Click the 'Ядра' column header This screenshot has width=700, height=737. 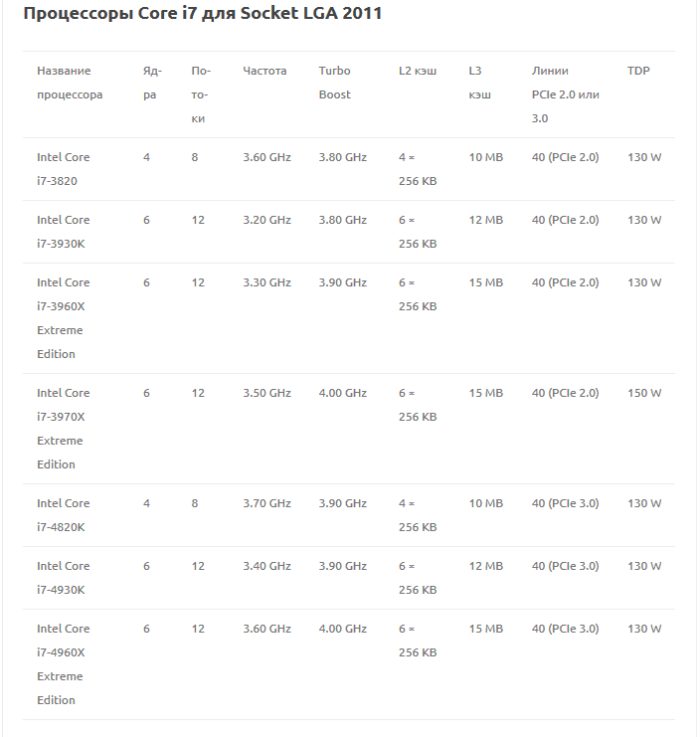[152, 83]
